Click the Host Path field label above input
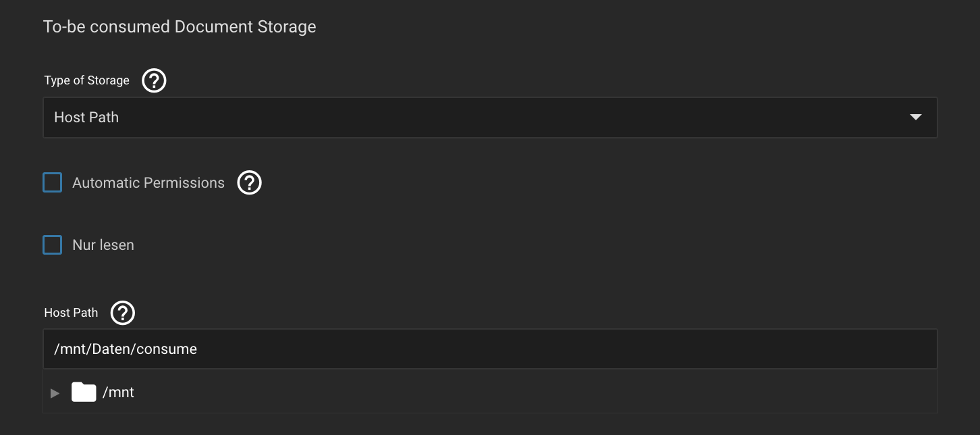The width and height of the screenshot is (980, 435). click(x=71, y=313)
